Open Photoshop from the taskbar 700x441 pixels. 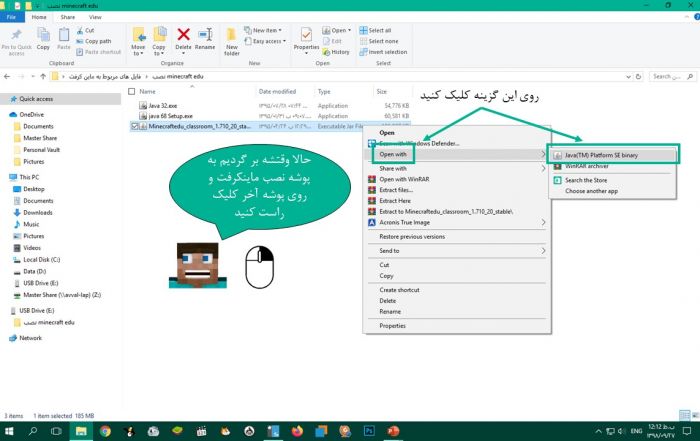(368, 431)
